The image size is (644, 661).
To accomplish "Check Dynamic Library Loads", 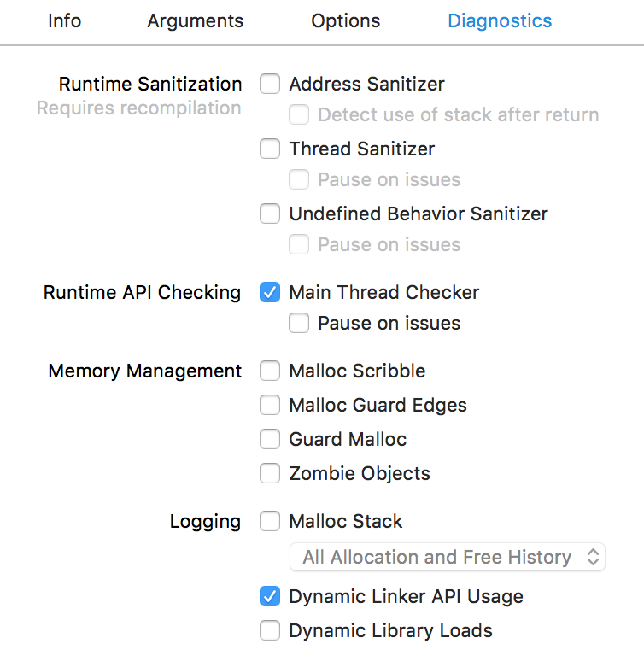I will 270,630.
